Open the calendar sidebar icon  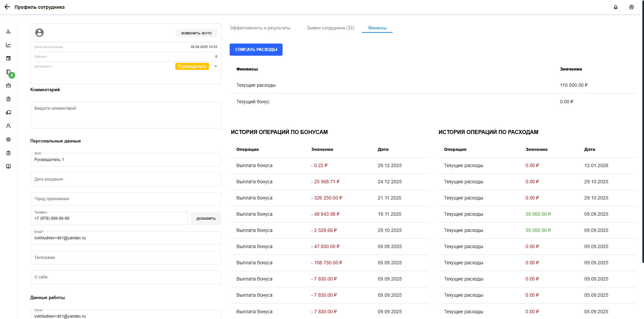click(8, 58)
